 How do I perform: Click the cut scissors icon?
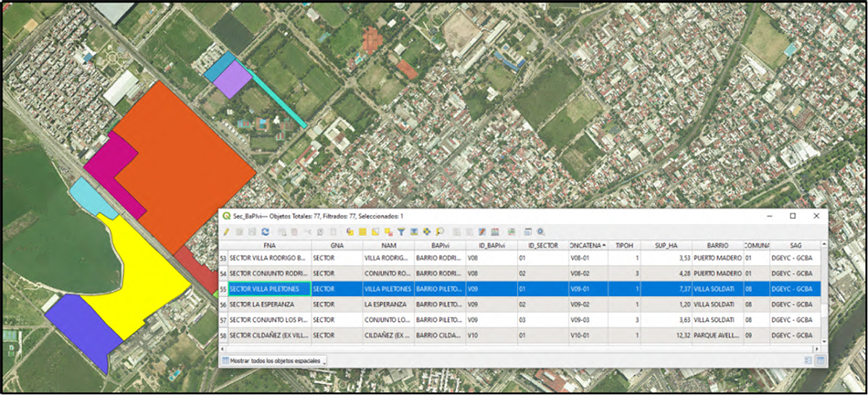point(308,232)
